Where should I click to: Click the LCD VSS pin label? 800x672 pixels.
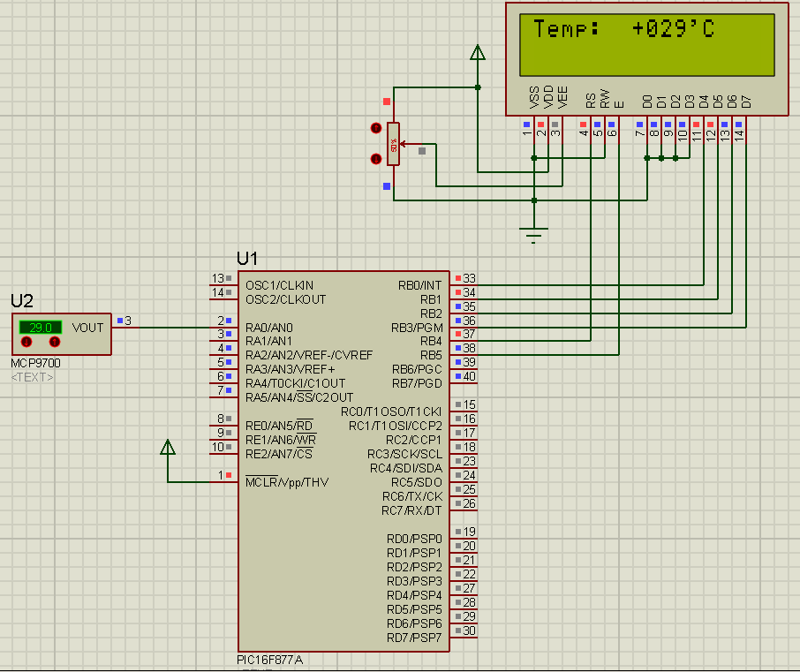[x=534, y=97]
